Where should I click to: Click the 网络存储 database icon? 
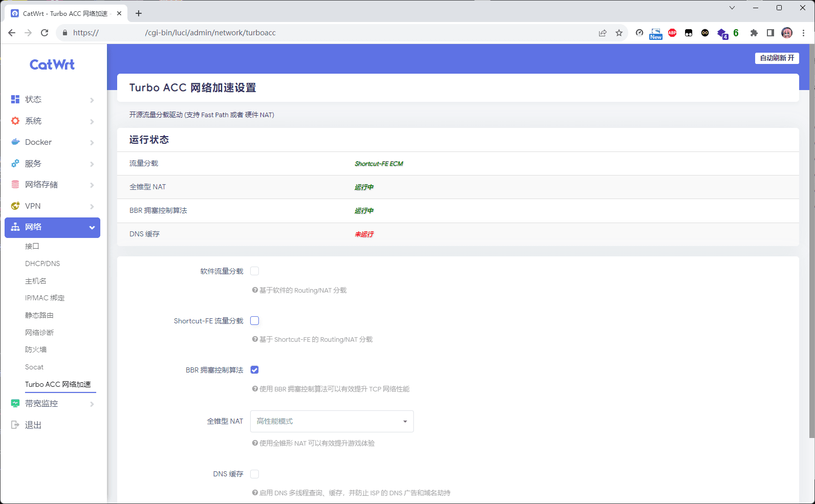point(15,184)
